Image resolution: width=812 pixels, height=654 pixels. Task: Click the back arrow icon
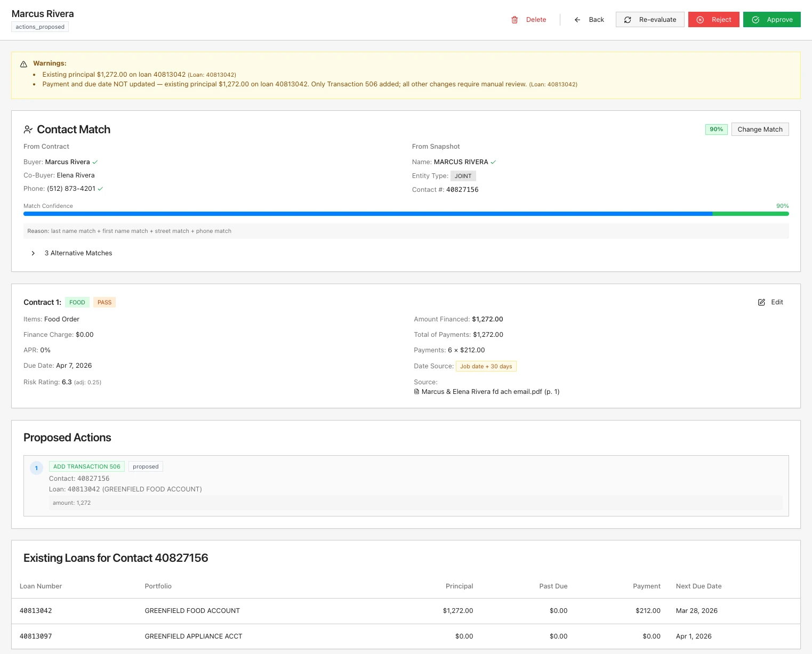pos(577,20)
